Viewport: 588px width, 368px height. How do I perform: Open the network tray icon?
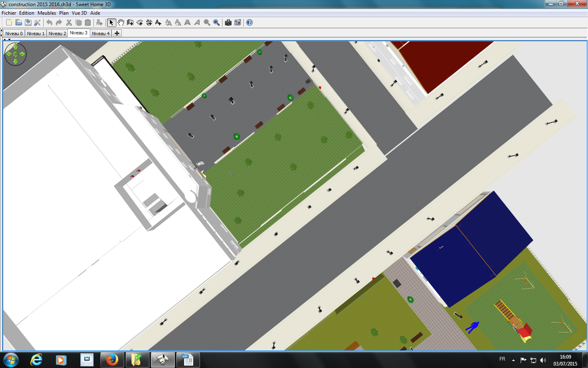[x=533, y=360]
